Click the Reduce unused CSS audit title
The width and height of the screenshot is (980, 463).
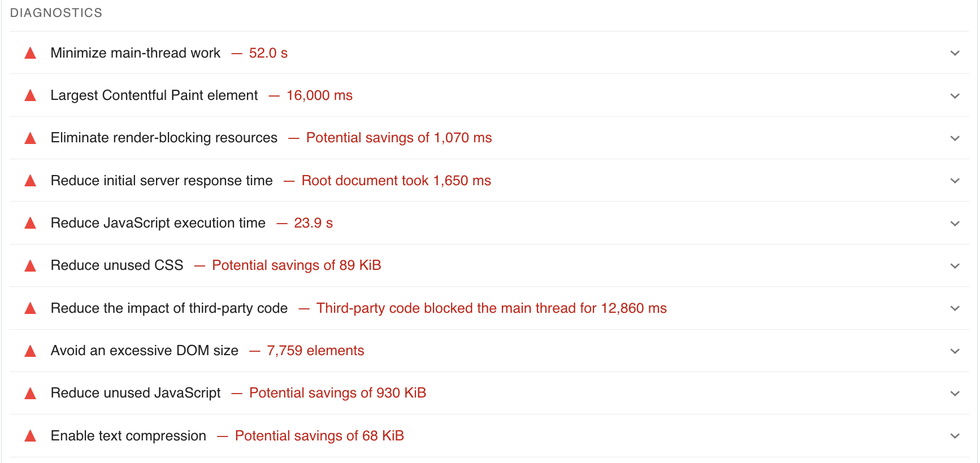116,265
